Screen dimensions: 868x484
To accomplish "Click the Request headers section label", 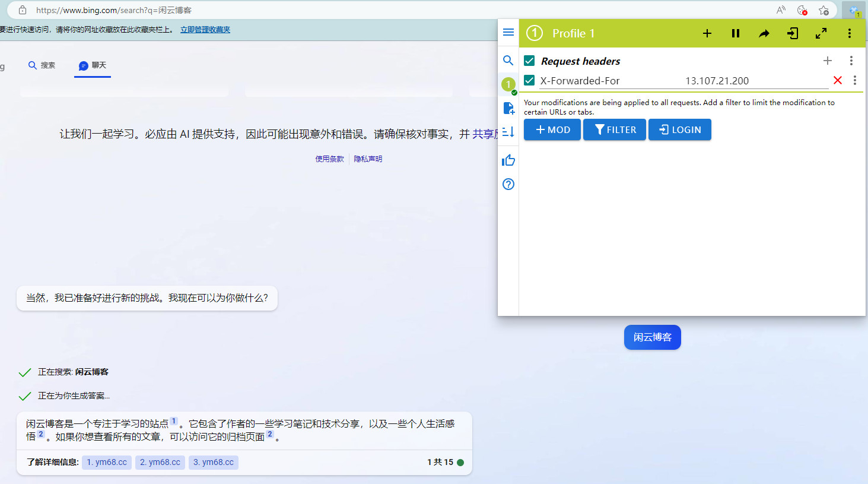I will point(580,61).
